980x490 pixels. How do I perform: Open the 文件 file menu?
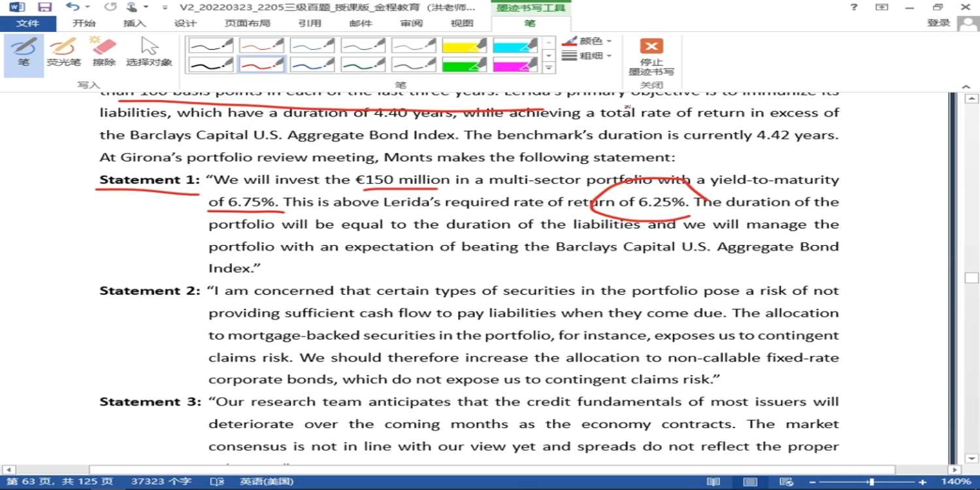click(x=27, y=24)
